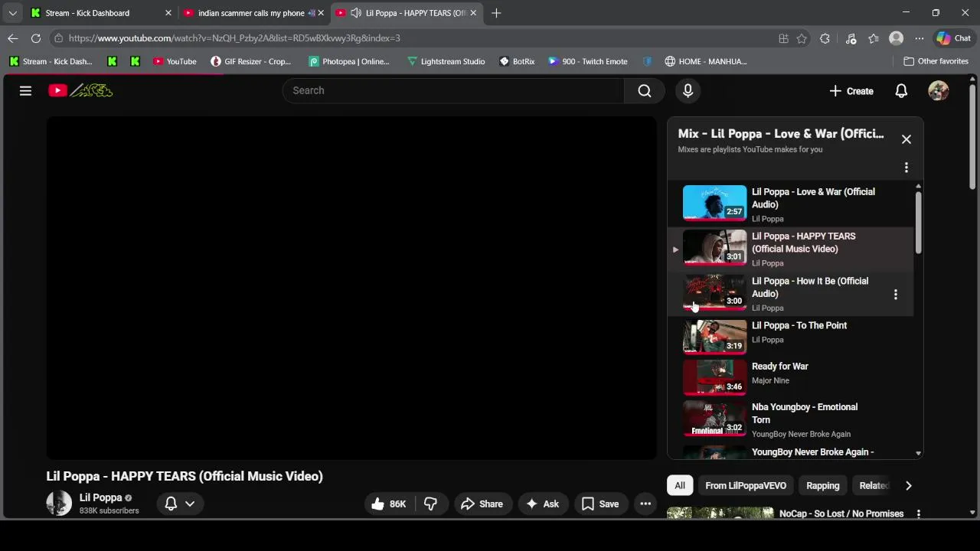Open YouTube notifications bell

(x=901, y=91)
